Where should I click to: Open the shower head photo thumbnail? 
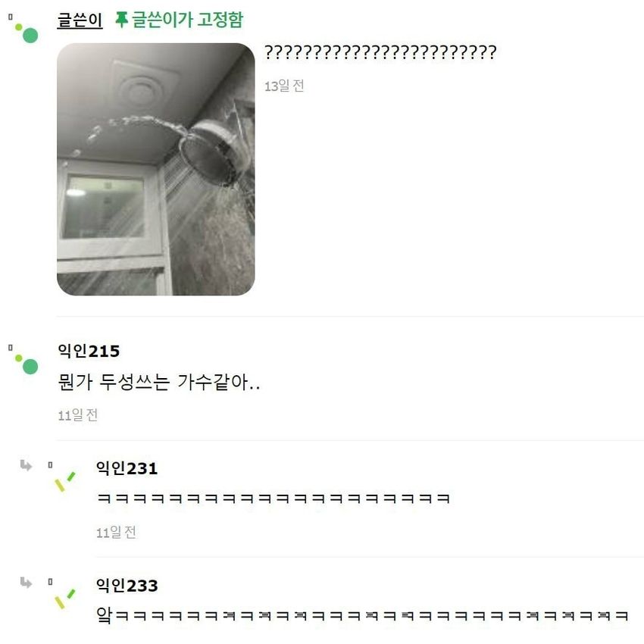(155, 169)
